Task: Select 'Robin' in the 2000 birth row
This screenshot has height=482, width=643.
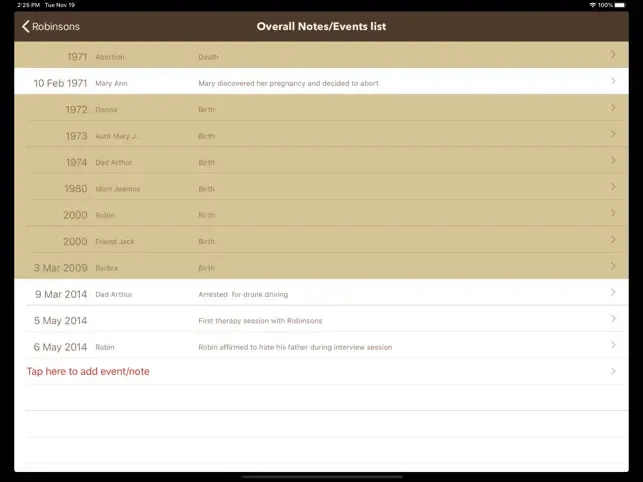Action: tap(105, 215)
